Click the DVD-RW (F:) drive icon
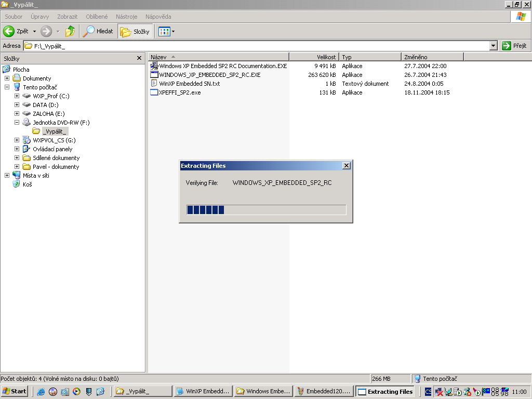The width and height of the screenshot is (532, 399). (x=26, y=123)
